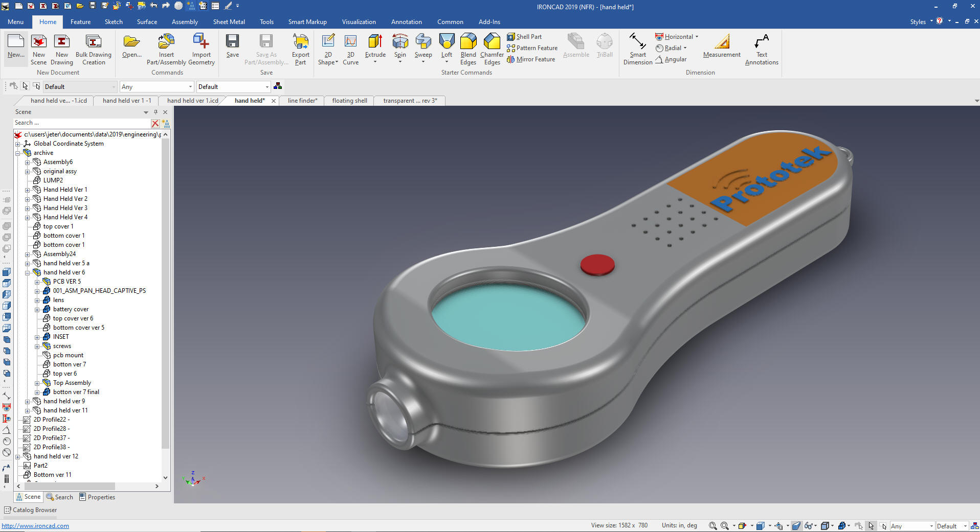Click the Catalog Browser button

31,510
